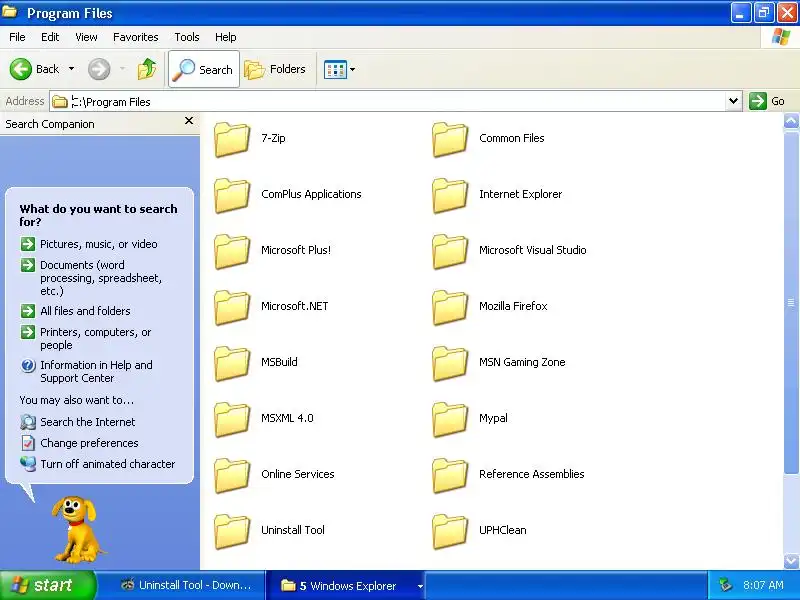Turn off animated character
This screenshot has height=600, width=800.
click(97, 464)
